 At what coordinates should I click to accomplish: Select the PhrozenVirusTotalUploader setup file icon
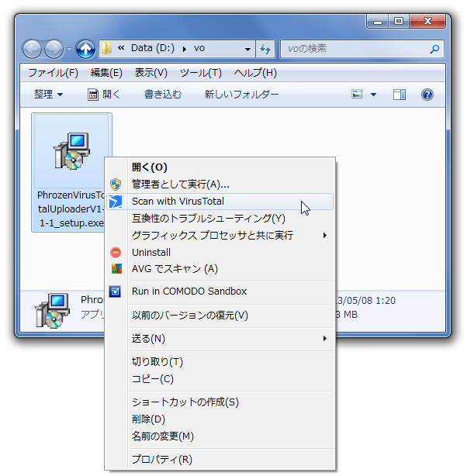point(71,151)
